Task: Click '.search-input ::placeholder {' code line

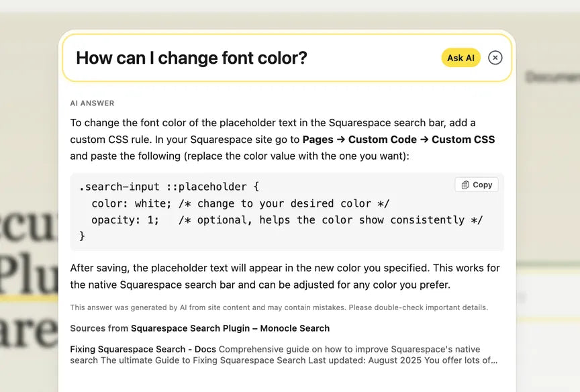Action: point(169,187)
